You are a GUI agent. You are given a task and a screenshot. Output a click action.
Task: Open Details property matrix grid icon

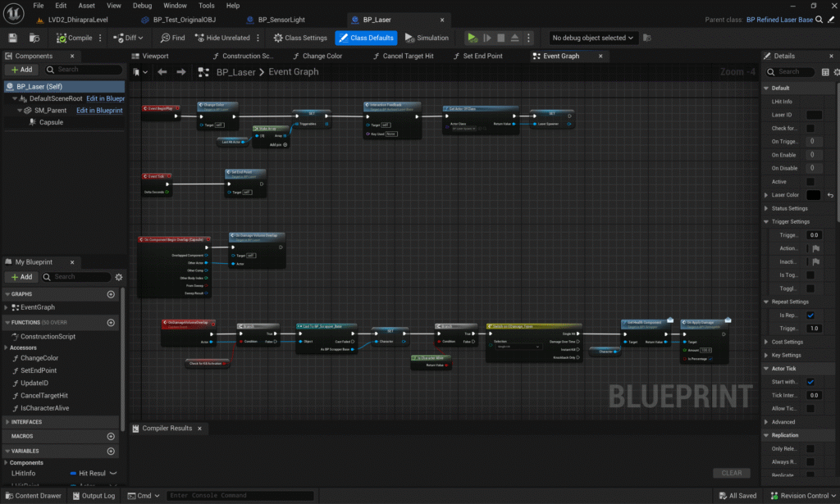coord(825,72)
